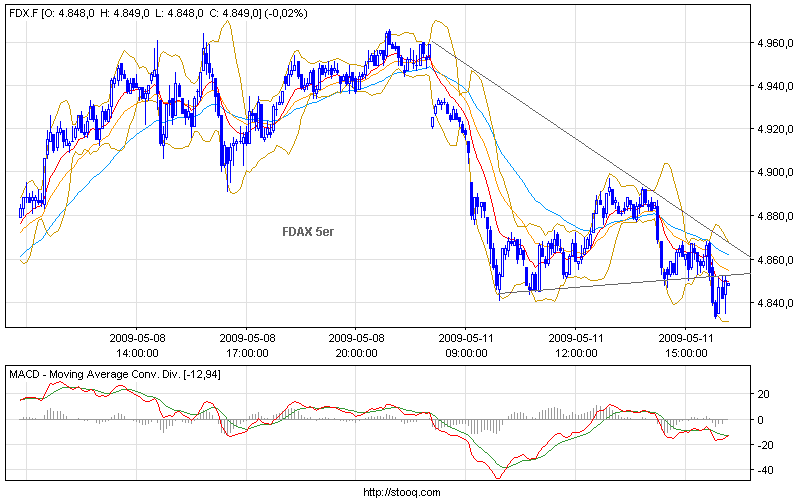Click the MACD axis value 0
Image resolution: width=800 pixels, height=500 pixels.
761,420
